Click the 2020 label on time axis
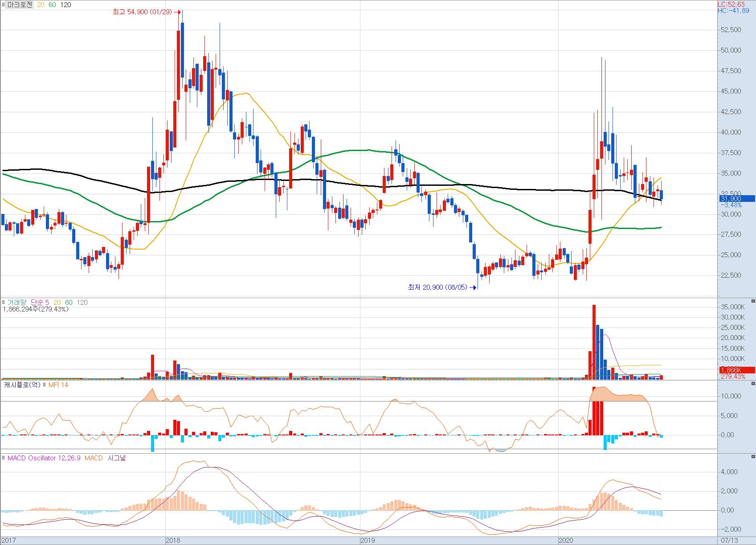The width and height of the screenshot is (756, 545). point(566,541)
